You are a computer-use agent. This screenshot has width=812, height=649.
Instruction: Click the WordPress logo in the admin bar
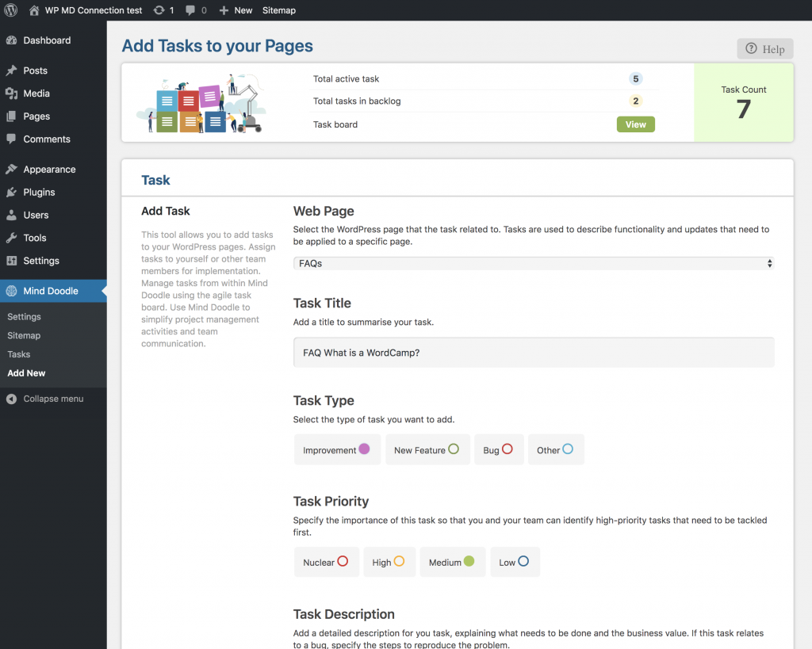10,10
